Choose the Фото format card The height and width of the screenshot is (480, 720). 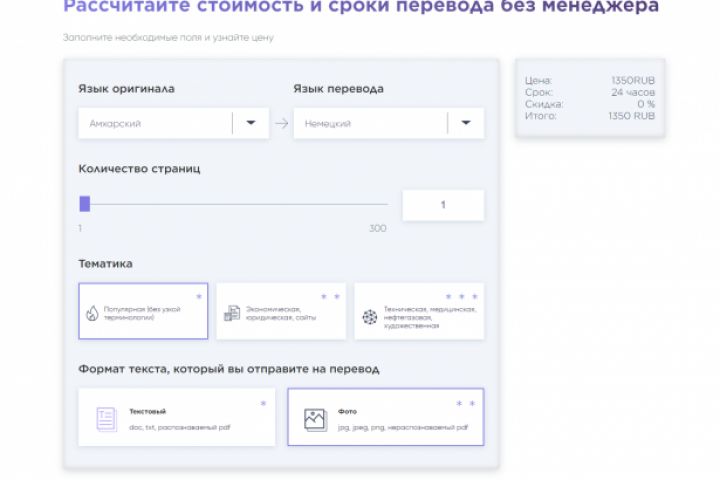point(386,417)
